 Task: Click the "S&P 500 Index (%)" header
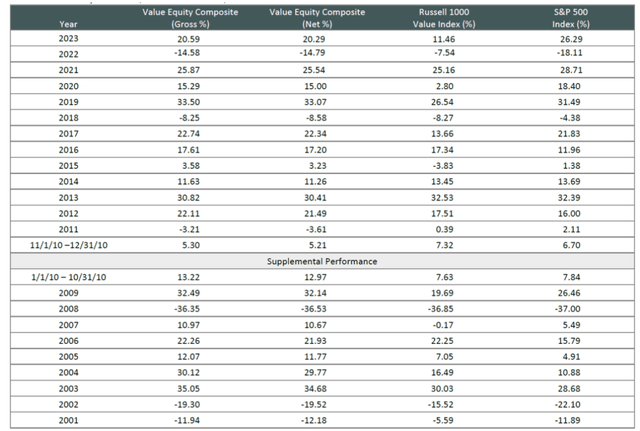(571, 18)
